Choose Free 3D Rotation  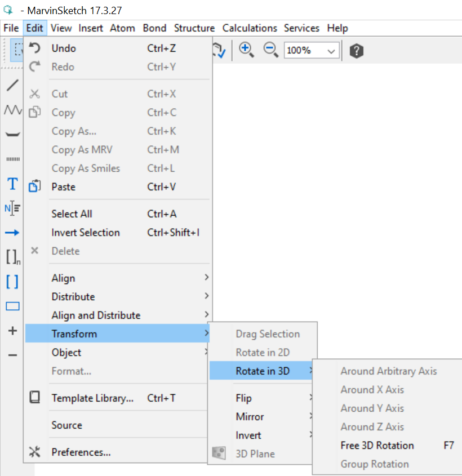[377, 446]
